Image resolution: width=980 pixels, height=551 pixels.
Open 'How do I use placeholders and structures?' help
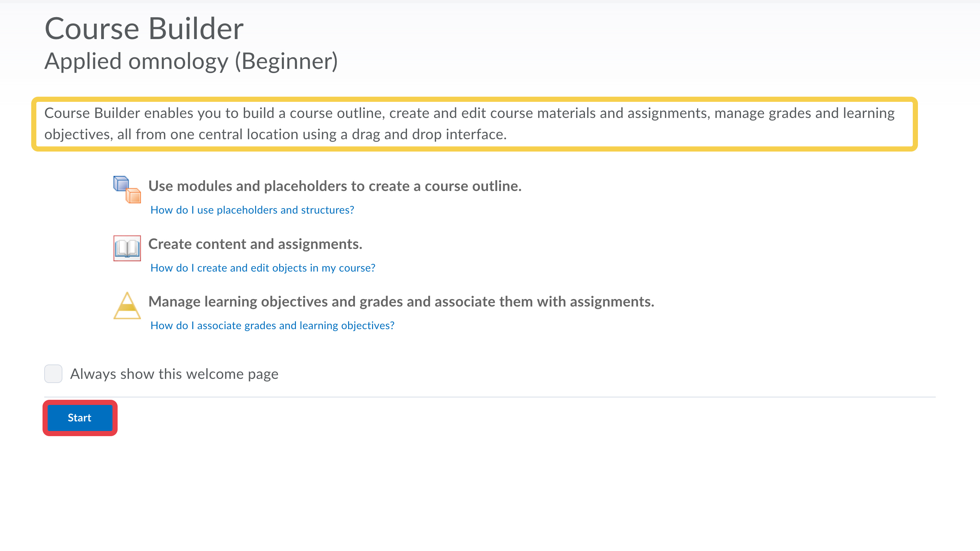[x=252, y=210]
